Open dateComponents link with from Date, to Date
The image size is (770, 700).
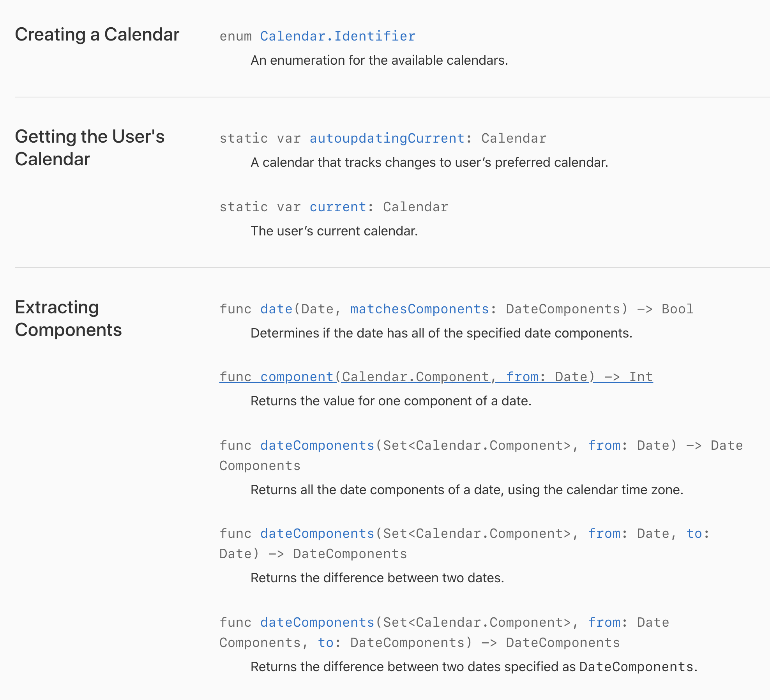point(317,534)
